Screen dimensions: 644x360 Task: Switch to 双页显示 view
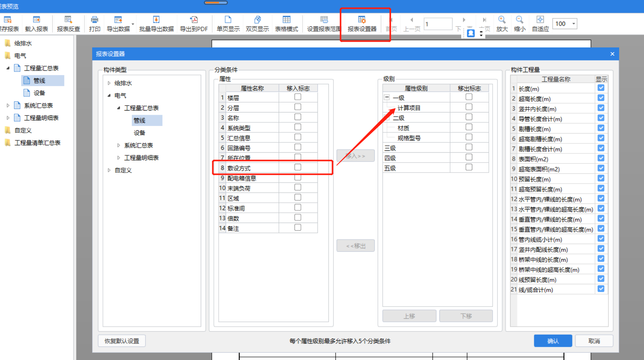pyautogui.click(x=257, y=24)
